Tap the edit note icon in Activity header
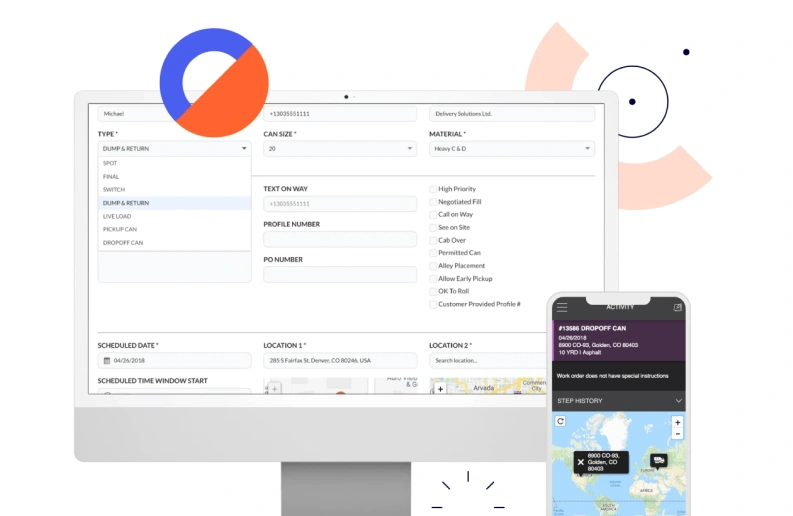Viewport: 793px width, 516px height. tap(678, 307)
